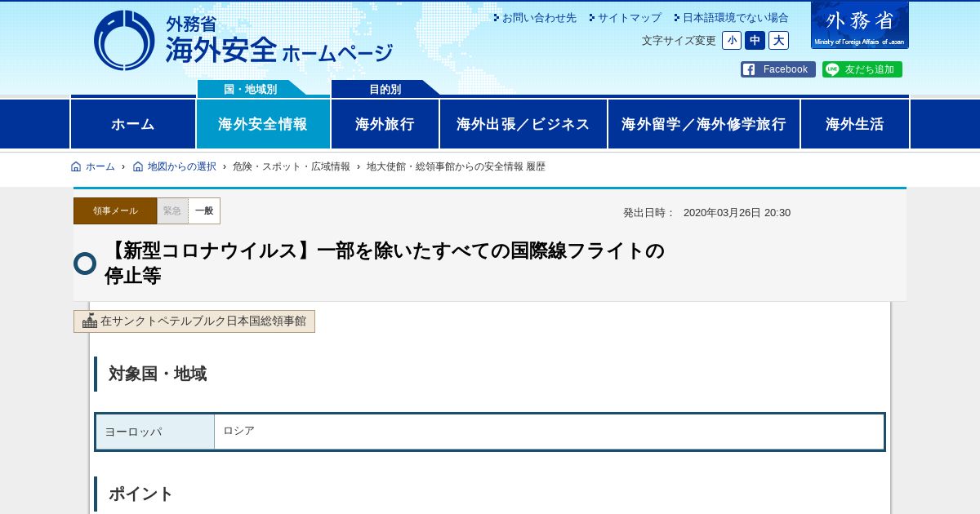Click the 新型コロナウイルス article title

(385, 263)
